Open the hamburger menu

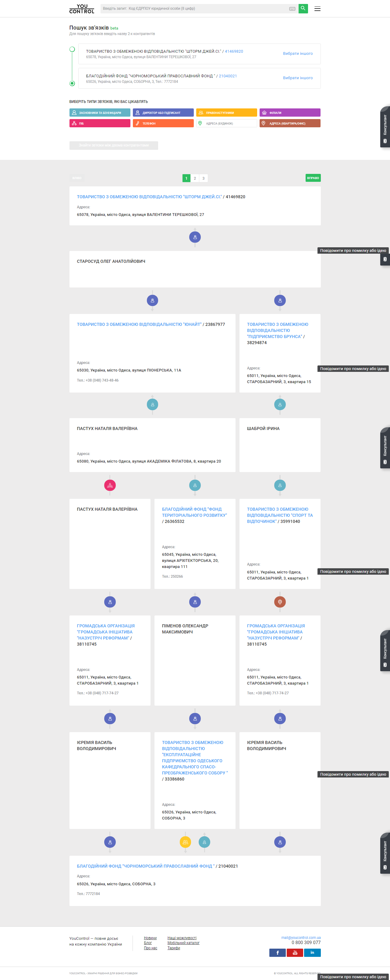coord(317,9)
